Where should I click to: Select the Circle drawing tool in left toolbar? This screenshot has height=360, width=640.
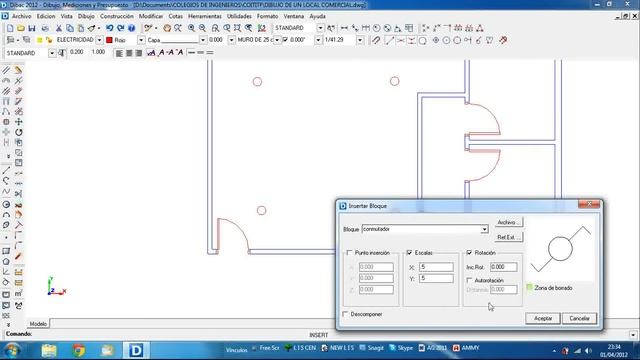coord(6,204)
